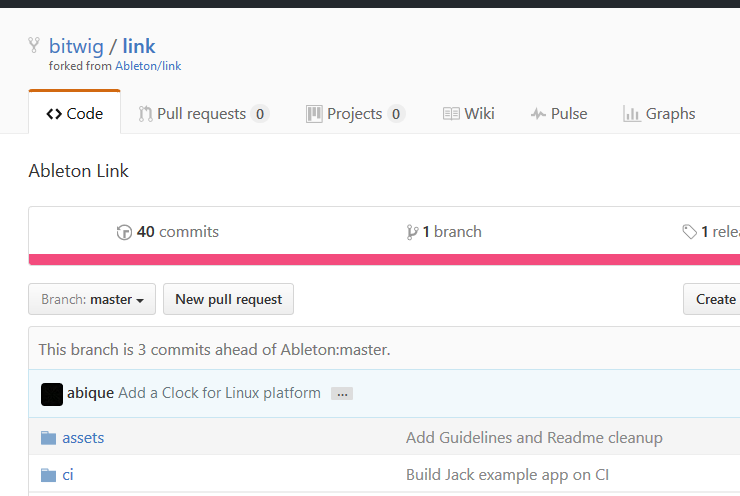Switch to the Pull requests tab
Screen dimensions: 740x496
point(203,114)
